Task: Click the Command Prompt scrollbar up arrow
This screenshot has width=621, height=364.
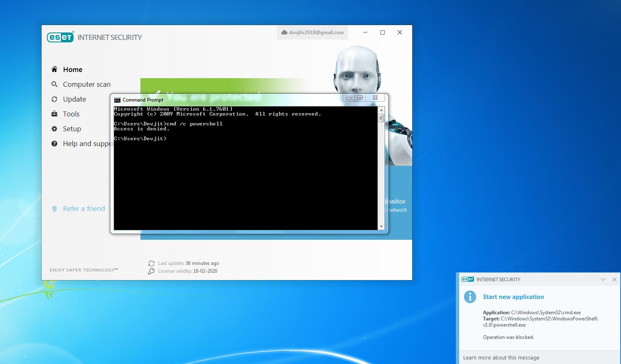Action: pyautogui.click(x=381, y=110)
